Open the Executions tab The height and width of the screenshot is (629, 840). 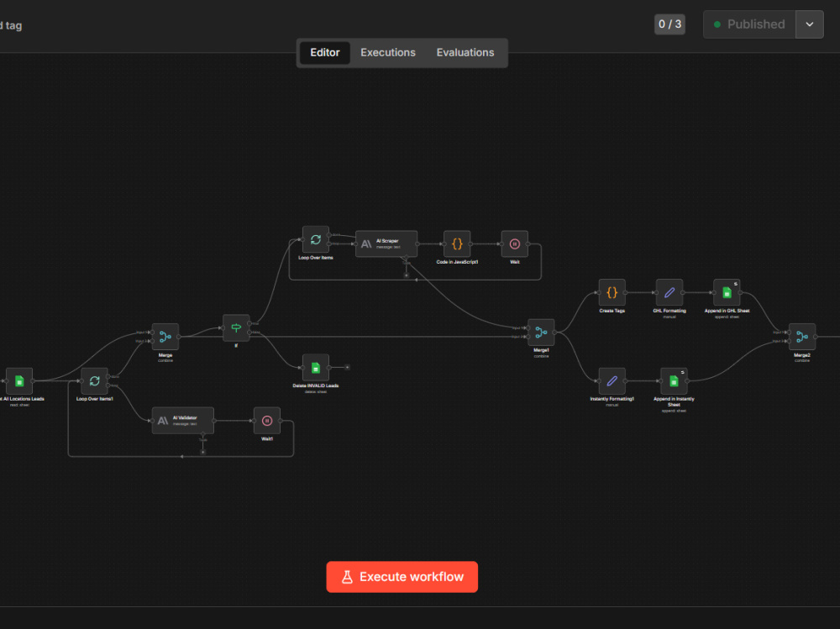388,53
